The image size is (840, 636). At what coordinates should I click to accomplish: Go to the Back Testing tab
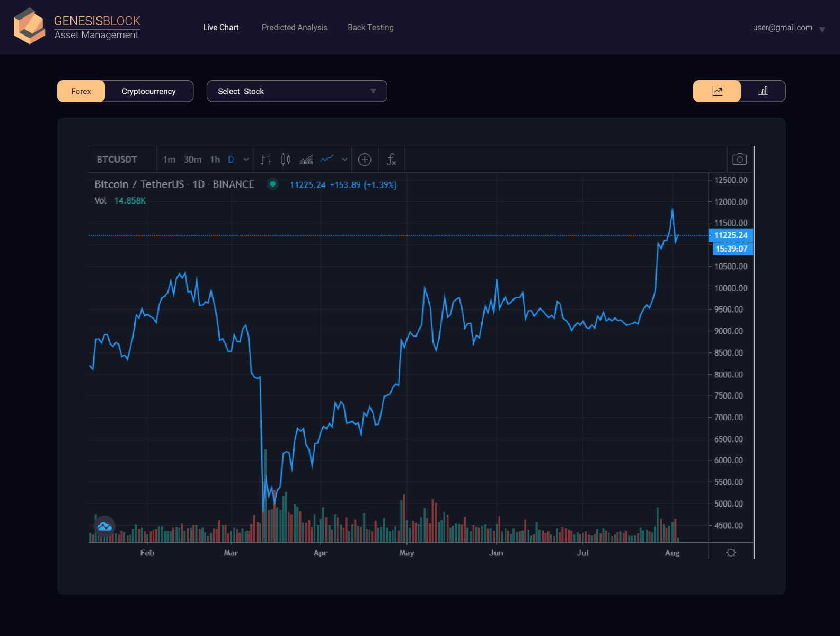point(370,28)
